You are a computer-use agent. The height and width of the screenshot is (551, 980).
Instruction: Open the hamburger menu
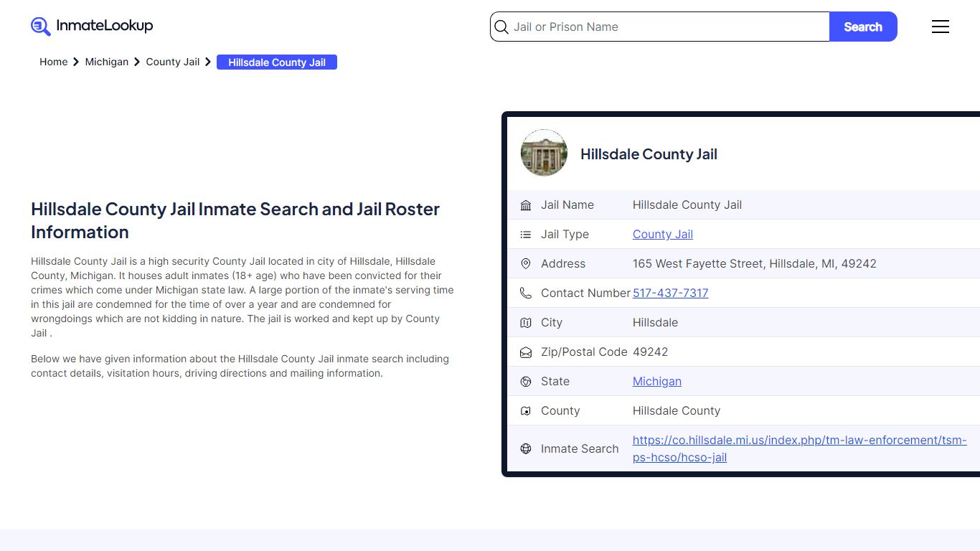941,27
